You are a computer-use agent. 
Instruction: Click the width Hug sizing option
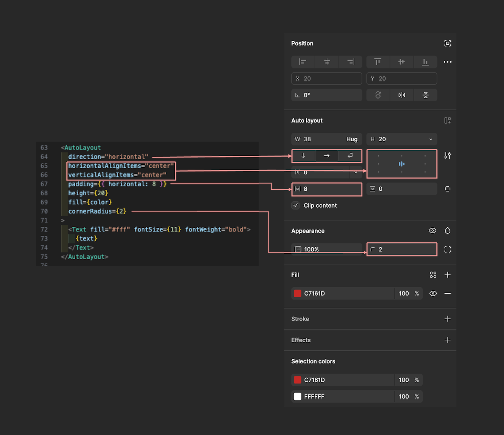(352, 139)
